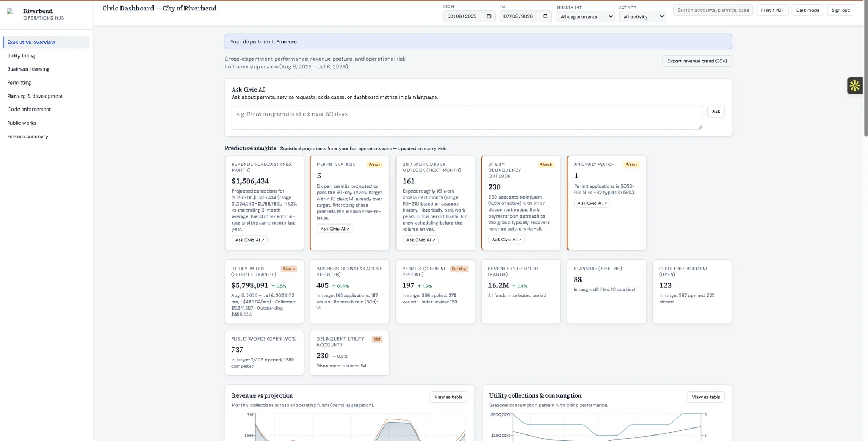Click the Riverbend logo image

click(x=10, y=11)
